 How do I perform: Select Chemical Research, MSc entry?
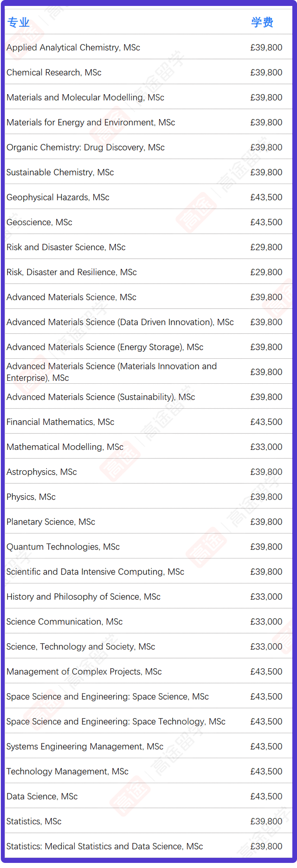pyautogui.click(x=149, y=73)
